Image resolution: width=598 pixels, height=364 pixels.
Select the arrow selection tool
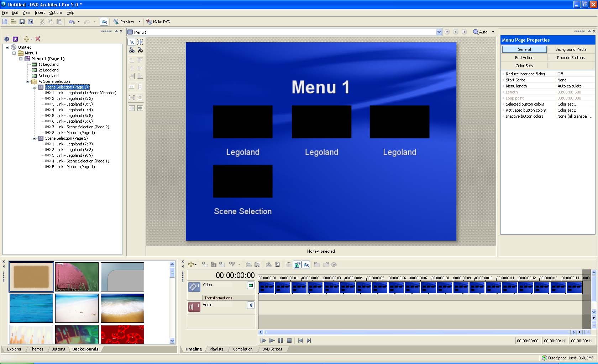click(132, 42)
